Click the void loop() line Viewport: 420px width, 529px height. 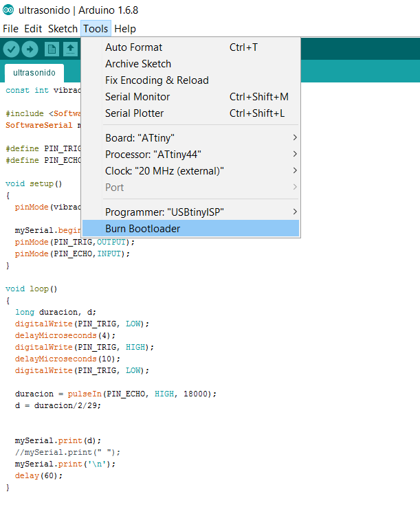click(32, 289)
